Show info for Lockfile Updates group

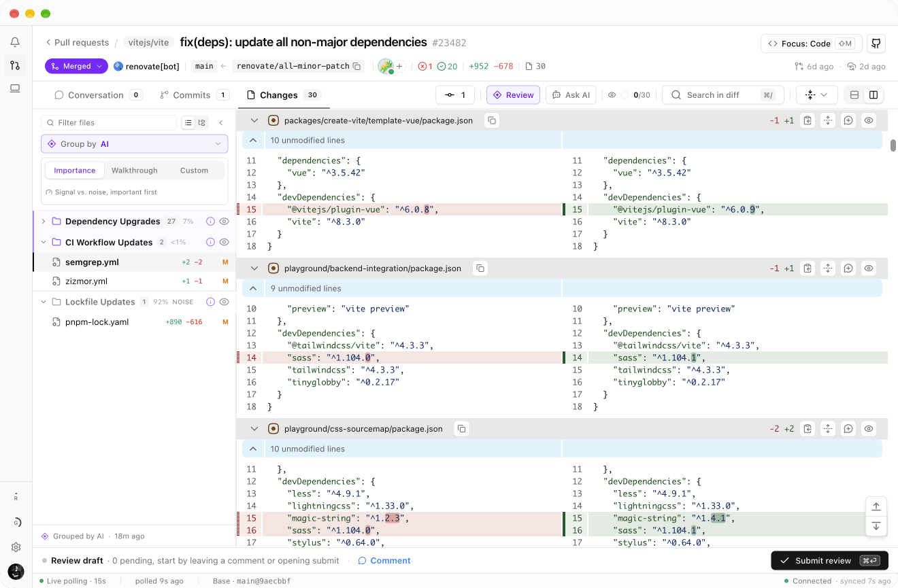point(210,302)
